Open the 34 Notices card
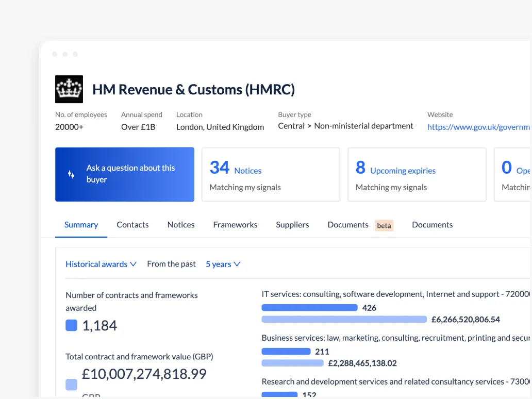Viewport: 532px width, 399px height. tap(271, 174)
